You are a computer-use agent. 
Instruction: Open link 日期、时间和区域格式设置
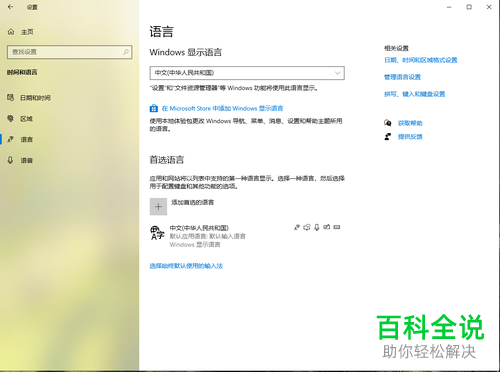click(x=421, y=60)
